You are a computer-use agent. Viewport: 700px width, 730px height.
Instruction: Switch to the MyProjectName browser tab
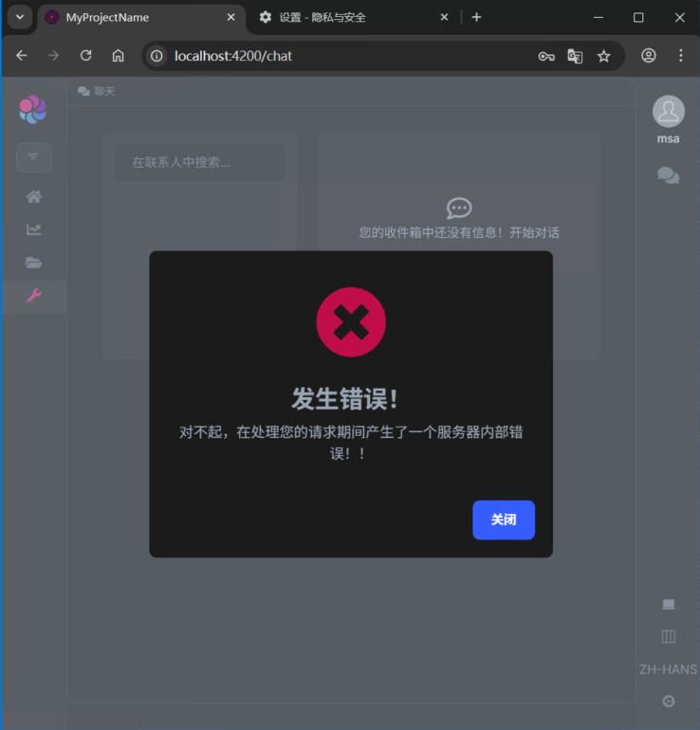click(139, 18)
